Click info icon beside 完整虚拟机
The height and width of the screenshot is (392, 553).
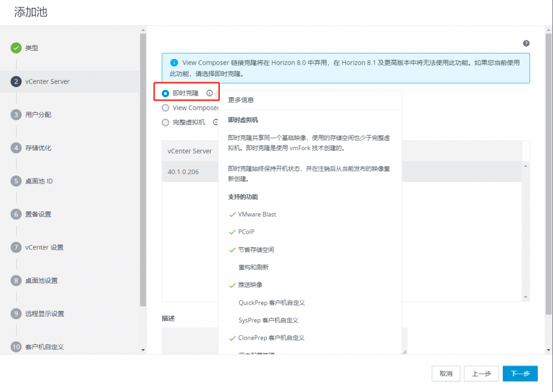coord(215,123)
